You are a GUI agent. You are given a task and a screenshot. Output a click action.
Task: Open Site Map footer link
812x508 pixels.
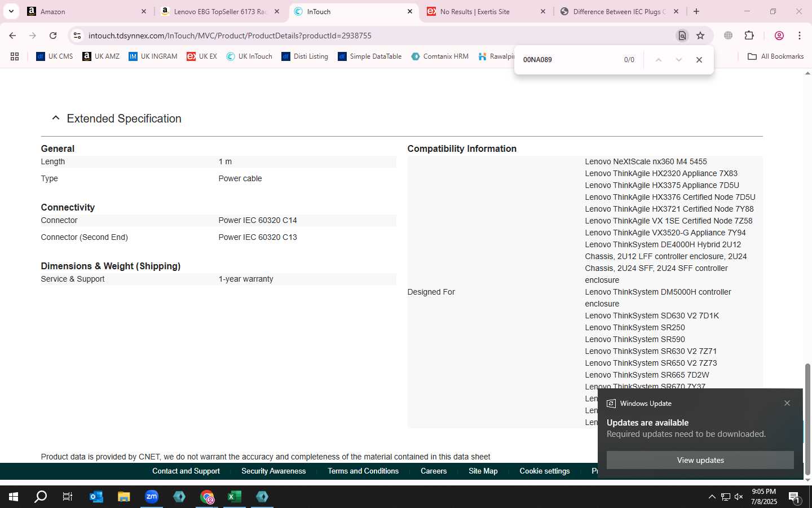[483, 471]
